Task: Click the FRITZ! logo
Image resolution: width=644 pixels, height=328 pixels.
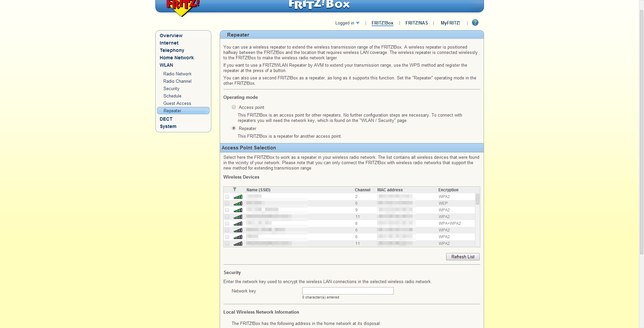Action: [x=183, y=7]
